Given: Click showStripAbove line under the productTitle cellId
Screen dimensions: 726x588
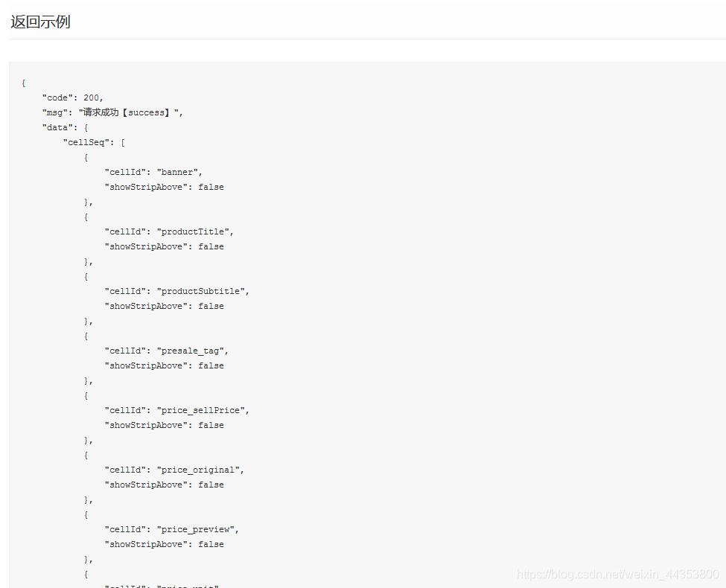Looking at the screenshot, I should [165, 247].
